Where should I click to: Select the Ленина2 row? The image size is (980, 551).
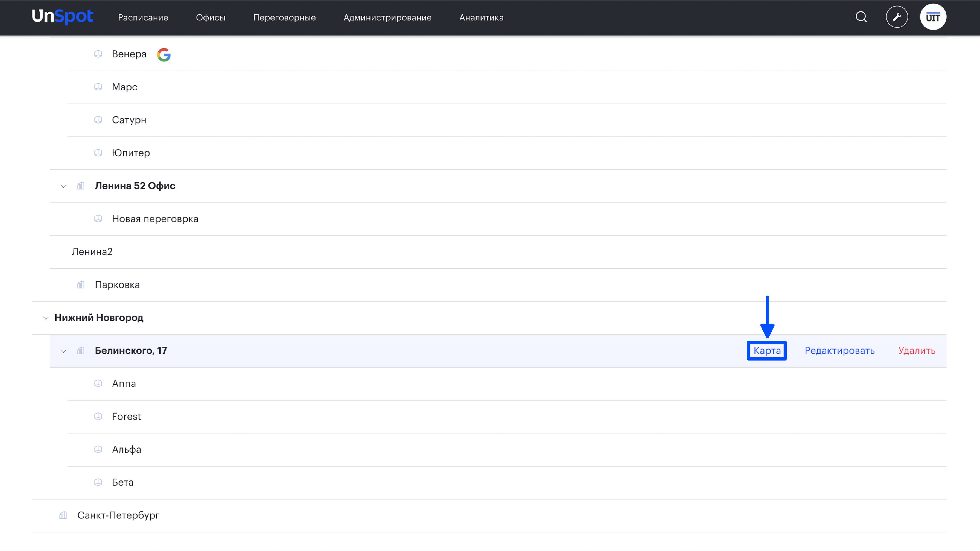(x=498, y=252)
